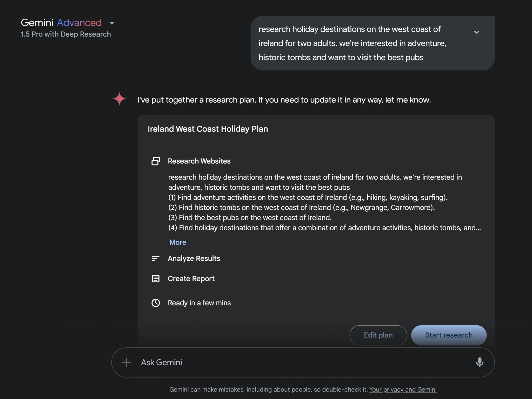532x399 pixels.
Task: Click the Gemini sparkle icon beside the response
Action: [119, 99]
